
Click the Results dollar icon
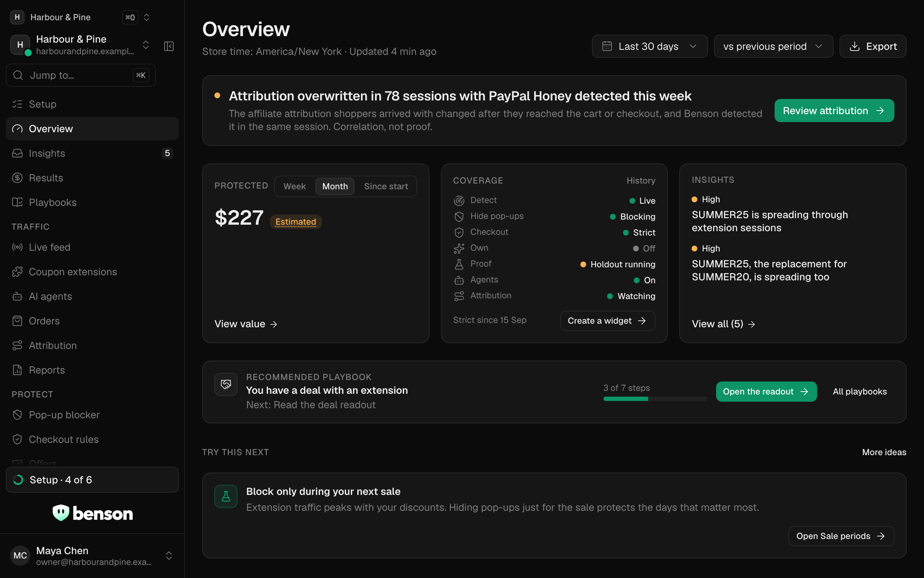(17, 178)
